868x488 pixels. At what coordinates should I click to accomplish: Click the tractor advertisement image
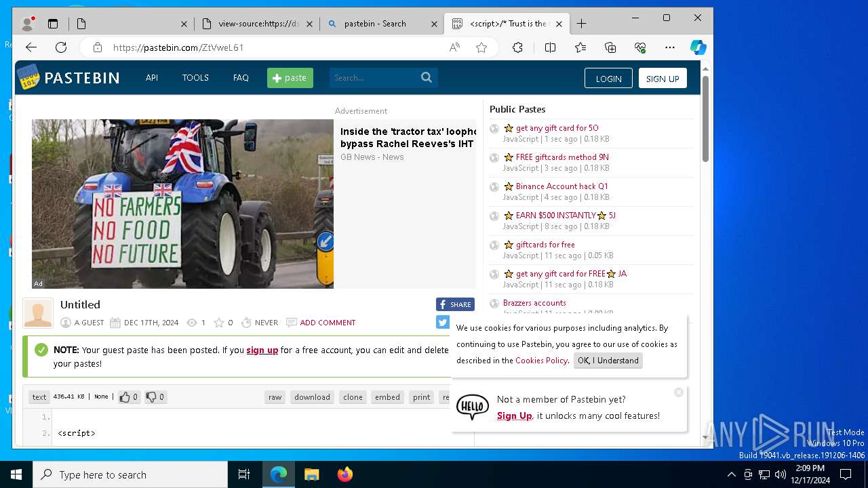182,204
